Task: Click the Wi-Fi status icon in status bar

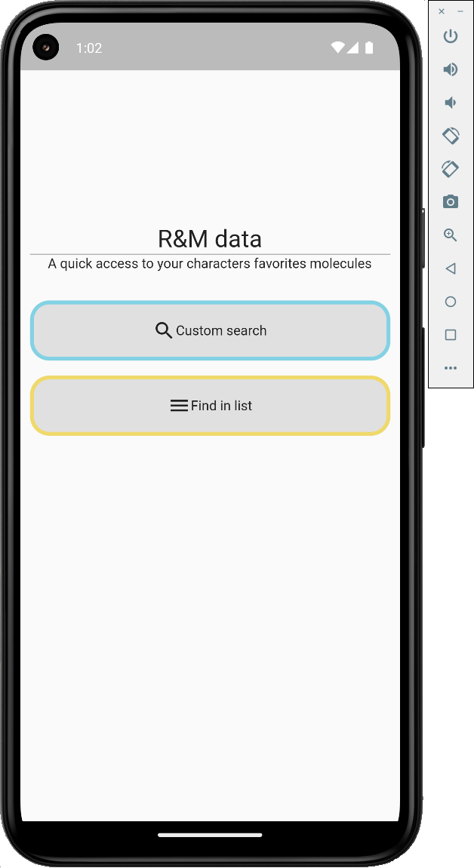Action: pyautogui.click(x=337, y=48)
